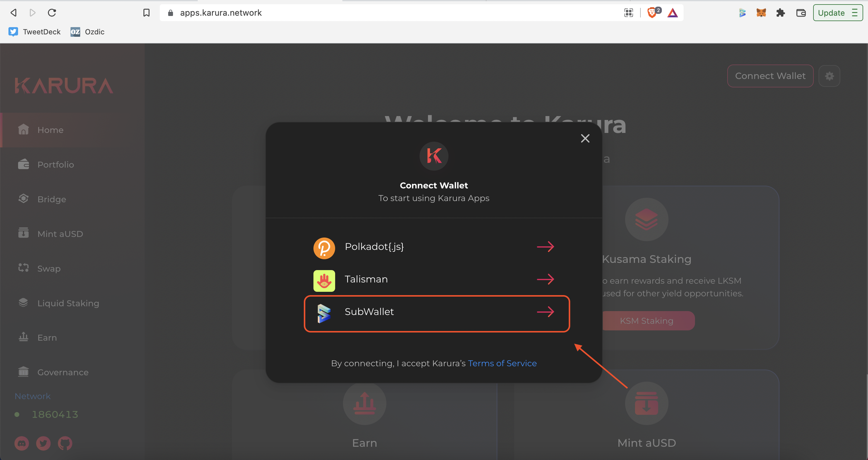Open the Brave Rewards triangle icon
The width and height of the screenshot is (868, 460).
click(673, 13)
